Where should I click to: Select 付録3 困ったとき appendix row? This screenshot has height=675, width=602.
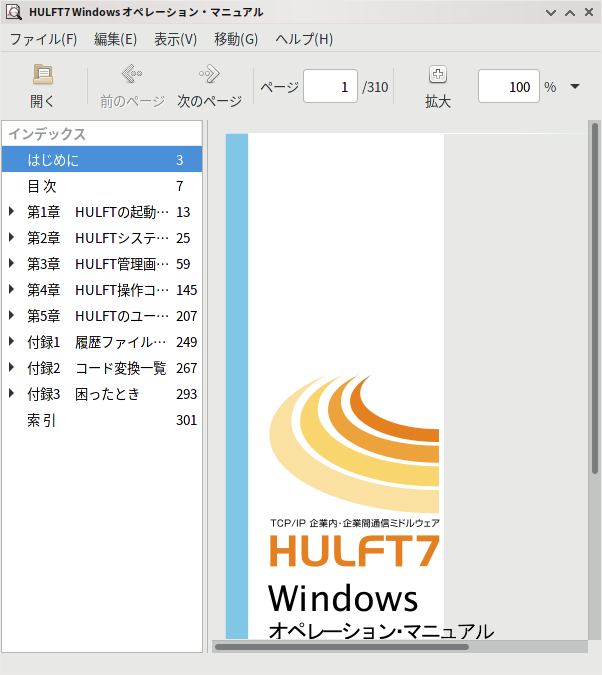102,393
